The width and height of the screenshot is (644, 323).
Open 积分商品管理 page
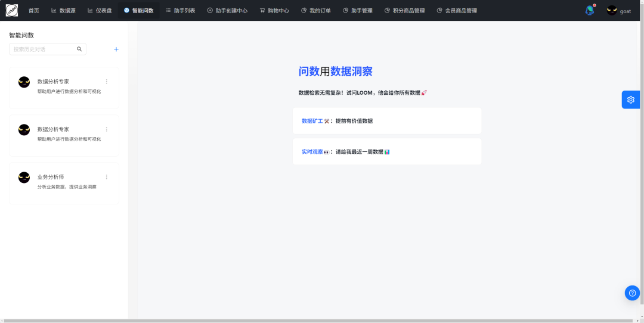point(404,11)
